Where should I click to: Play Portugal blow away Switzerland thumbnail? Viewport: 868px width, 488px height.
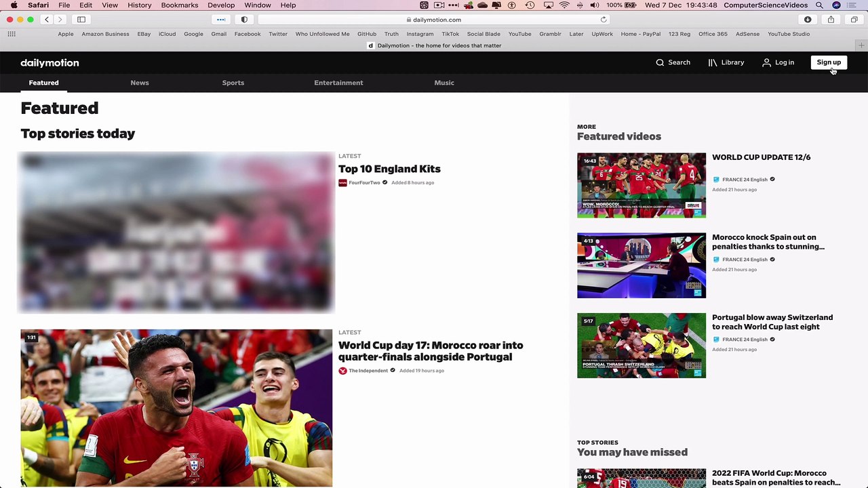pos(642,345)
